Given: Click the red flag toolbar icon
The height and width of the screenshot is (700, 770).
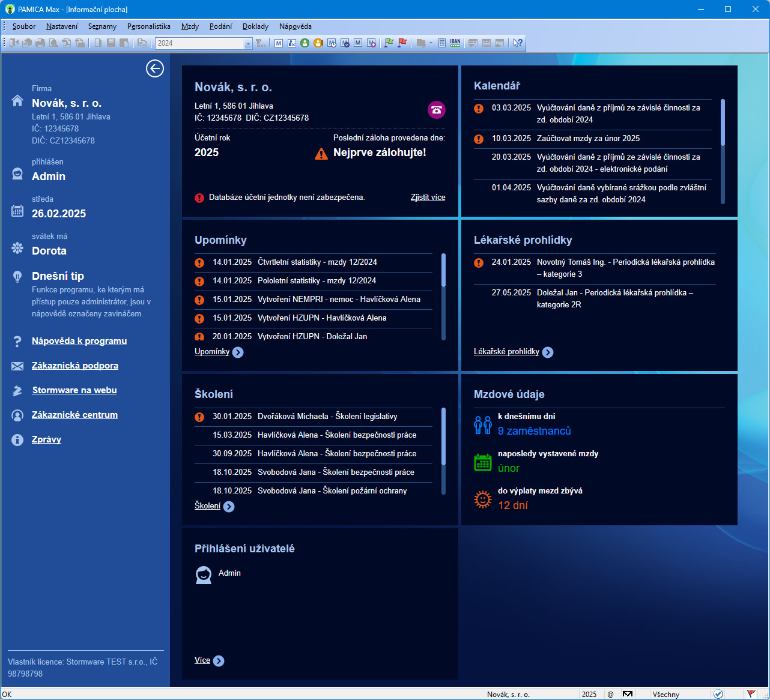Looking at the screenshot, I should tap(402, 43).
